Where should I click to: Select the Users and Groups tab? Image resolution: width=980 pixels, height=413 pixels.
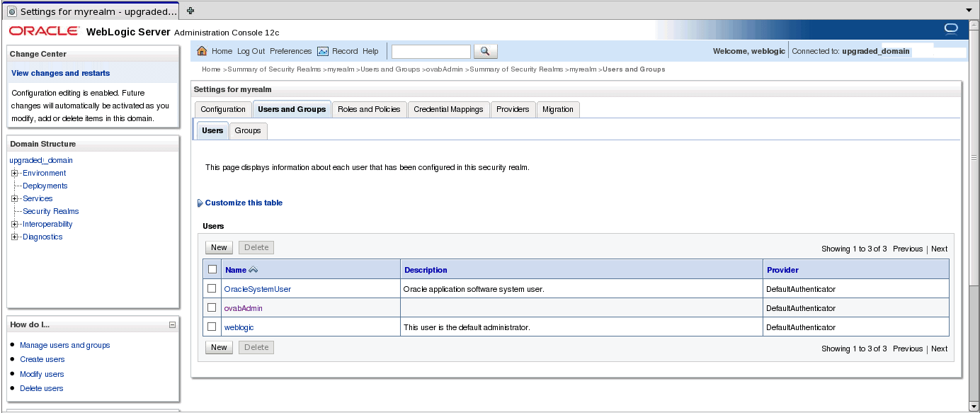(292, 109)
